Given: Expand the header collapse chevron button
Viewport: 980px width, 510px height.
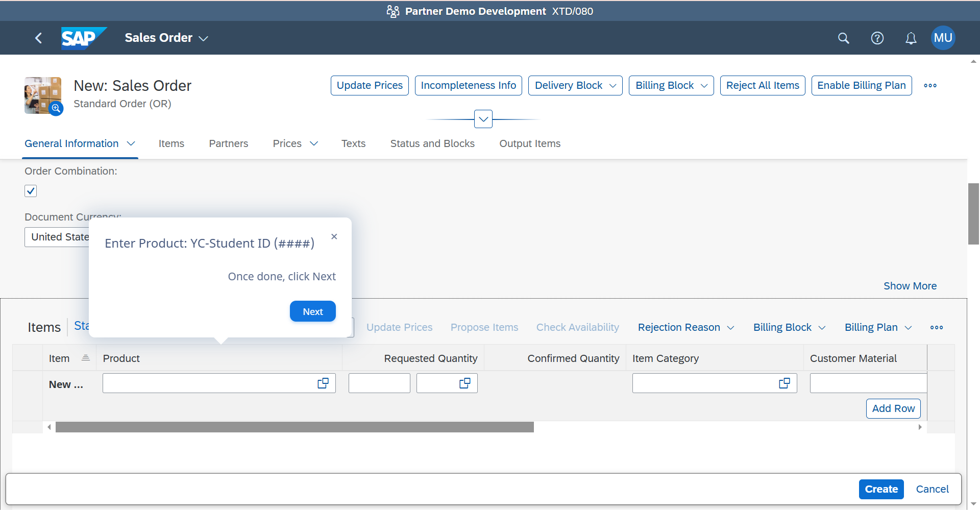Looking at the screenshot, I should pos(483,119).
